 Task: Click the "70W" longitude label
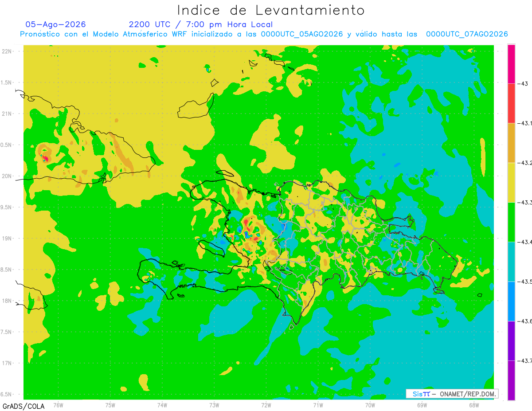[x=370, y=406]
